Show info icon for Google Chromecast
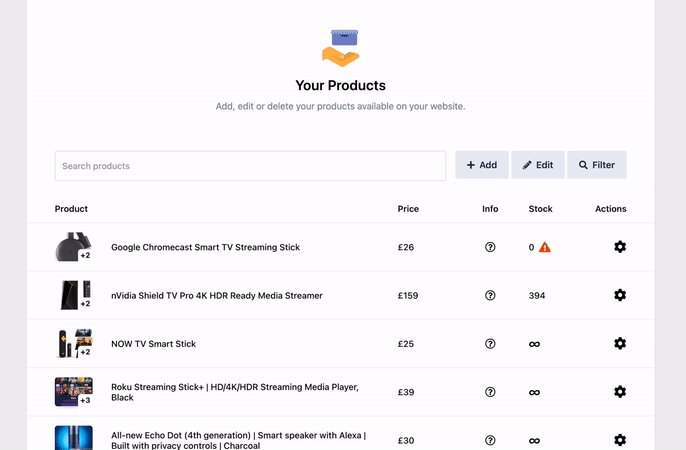686x450 pixels. coord(490,247)
